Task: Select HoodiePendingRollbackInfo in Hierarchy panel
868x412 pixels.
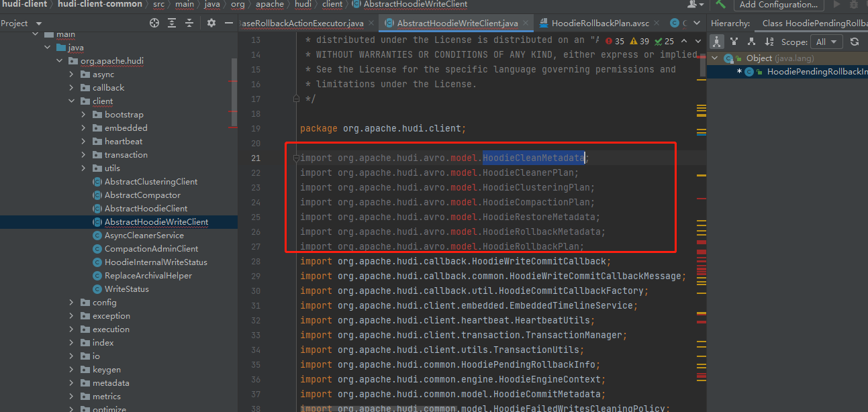Action: coord(817,72)
